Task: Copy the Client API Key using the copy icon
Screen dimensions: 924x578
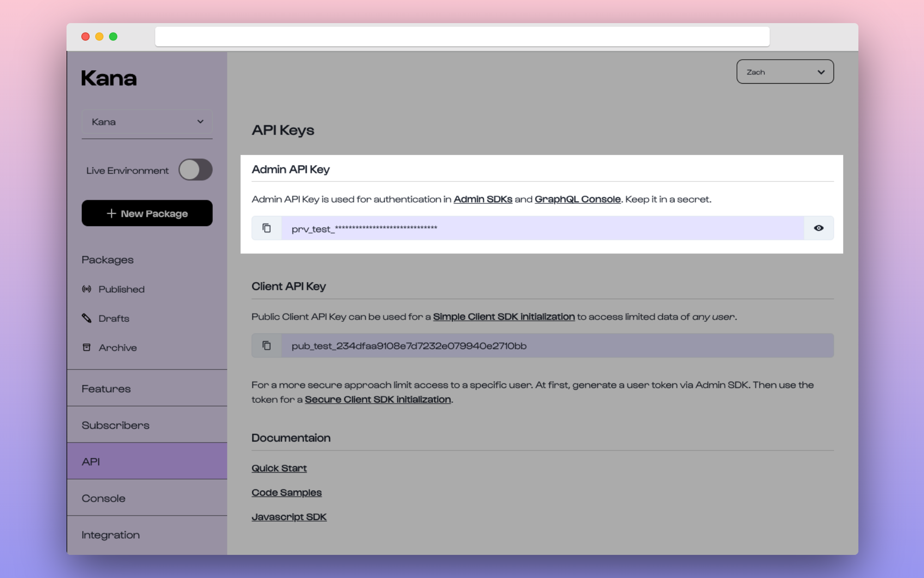Action: [267, 345]
